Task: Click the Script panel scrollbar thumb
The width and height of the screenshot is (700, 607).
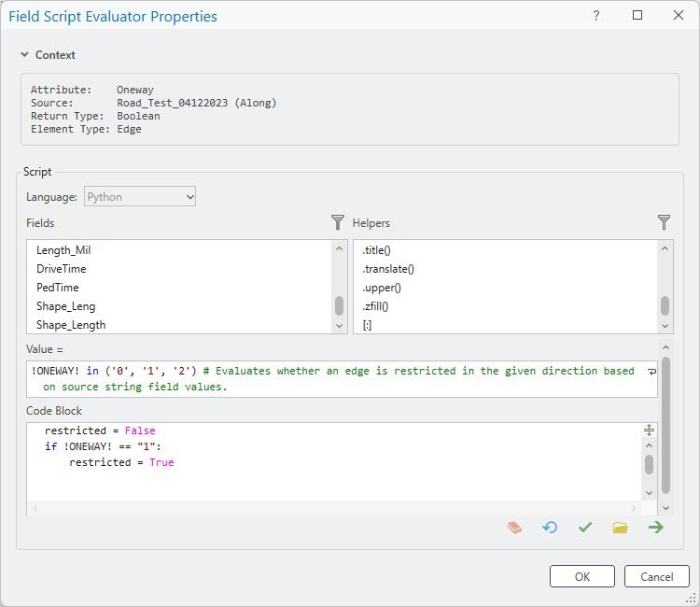Action: (665, 425)
